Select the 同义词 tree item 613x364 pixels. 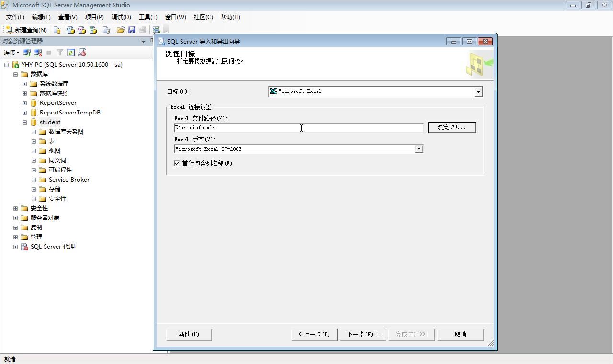point(57,160)
